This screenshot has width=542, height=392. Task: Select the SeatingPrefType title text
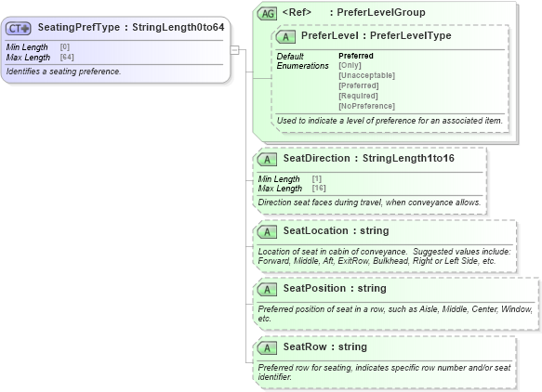[79, 27]
